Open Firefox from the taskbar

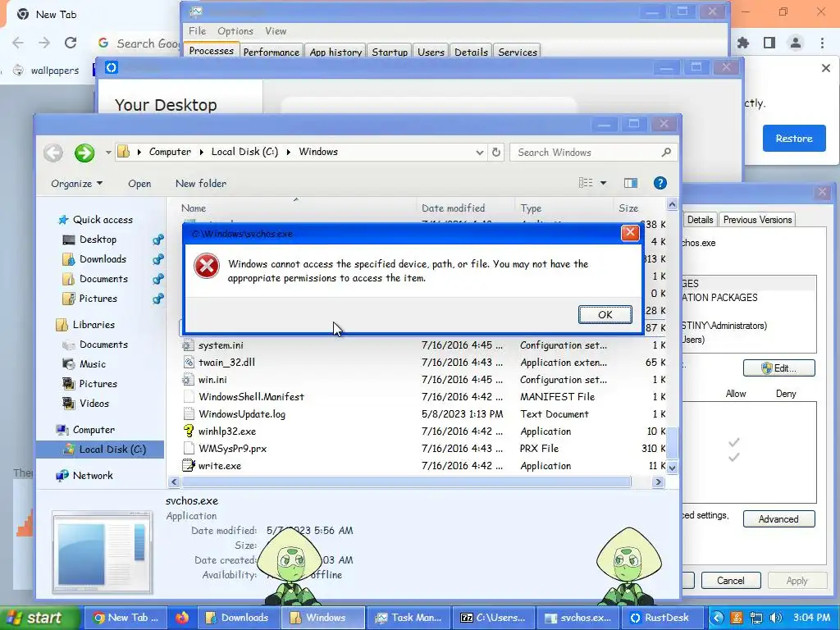click(x=183, y=618)
